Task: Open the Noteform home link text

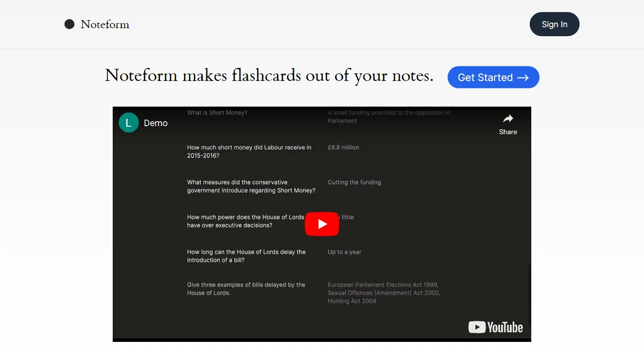Action: point(105,24)
